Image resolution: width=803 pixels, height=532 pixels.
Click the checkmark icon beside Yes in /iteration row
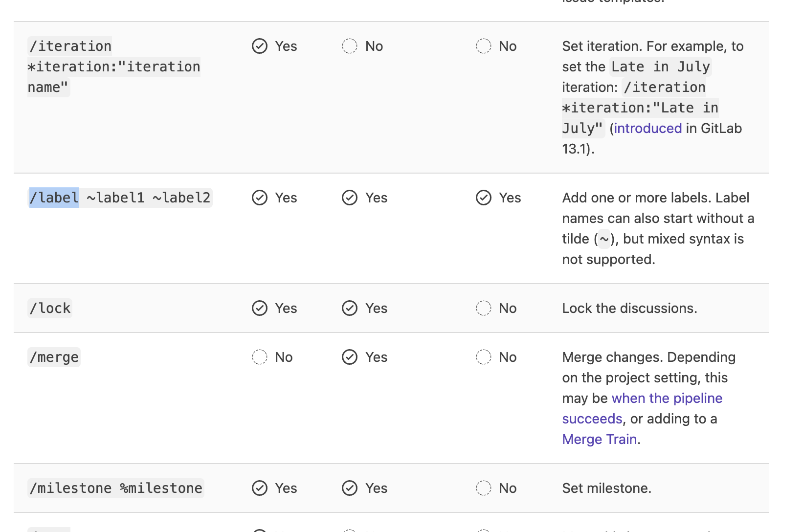click(x=260, y=46)
